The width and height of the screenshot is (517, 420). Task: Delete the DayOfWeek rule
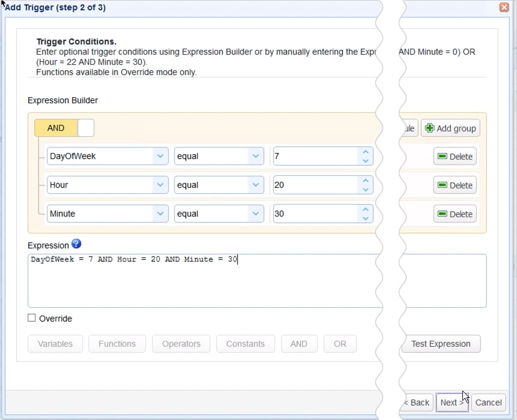tap(455, 156)
